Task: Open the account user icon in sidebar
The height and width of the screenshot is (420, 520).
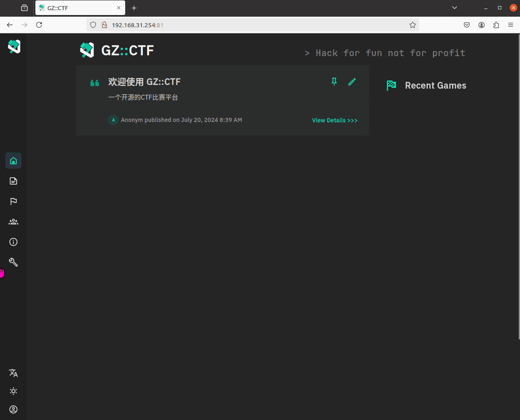Action: 13,409
